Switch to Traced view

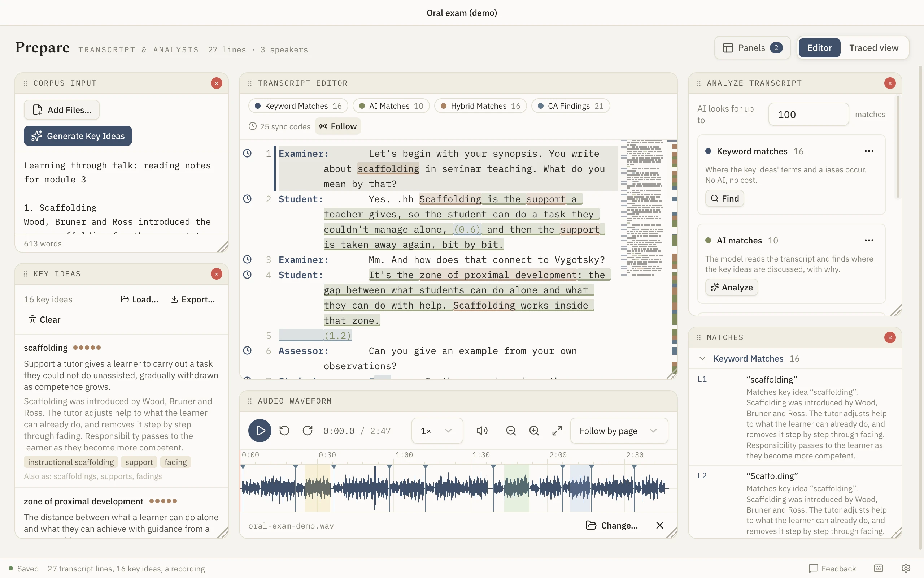873,48
